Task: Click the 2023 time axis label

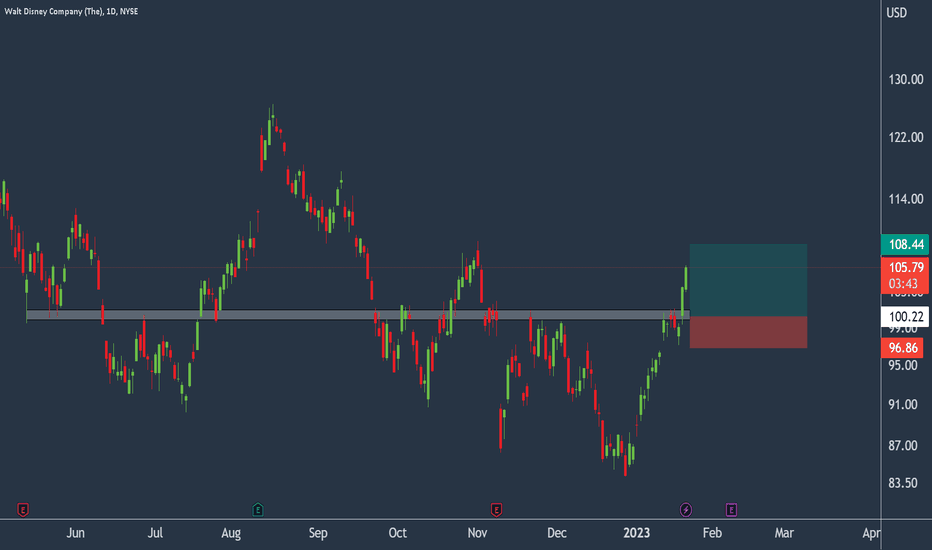Action: point(637,533)
